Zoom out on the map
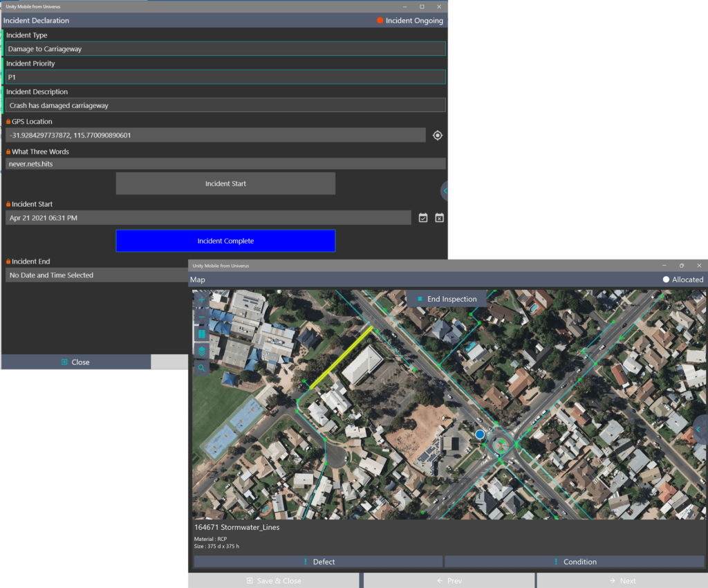 point(201,317)
